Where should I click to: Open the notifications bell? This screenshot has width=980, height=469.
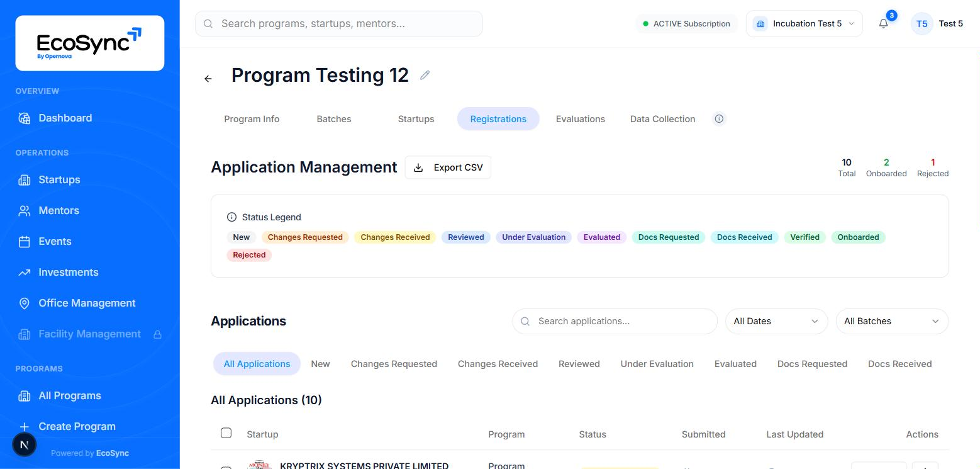[x=884, y=24]
